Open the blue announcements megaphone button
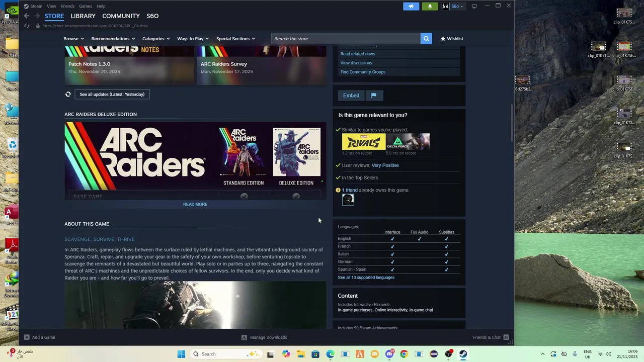Image resolution: width=644 pixels, height=362 pixels. click(411, 6)
